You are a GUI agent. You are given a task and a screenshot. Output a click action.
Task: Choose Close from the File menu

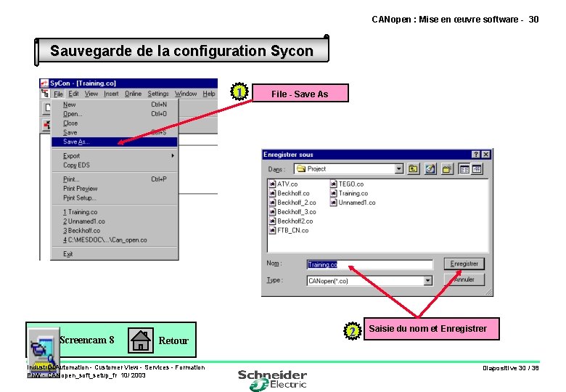[x=115, y=123]
